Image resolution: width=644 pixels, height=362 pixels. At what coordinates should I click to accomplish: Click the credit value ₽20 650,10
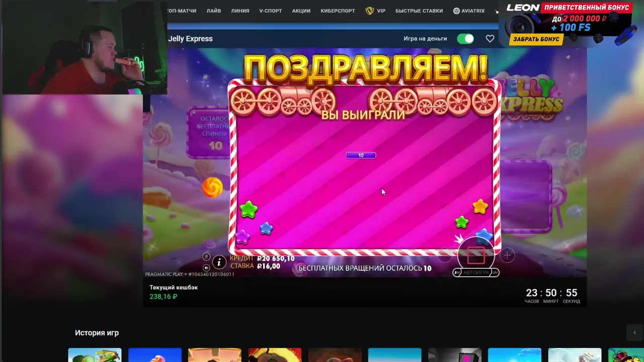(x=276, y=258)
